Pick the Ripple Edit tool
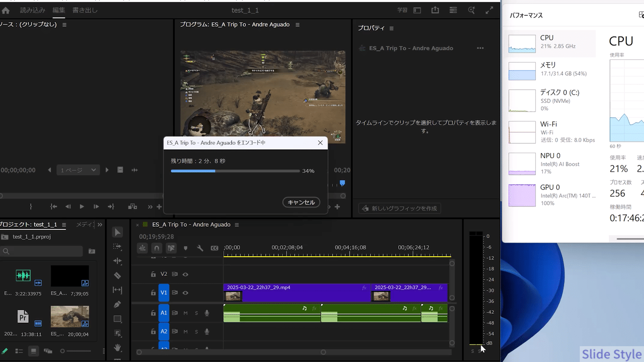644x362 pixels. point(117,261)
